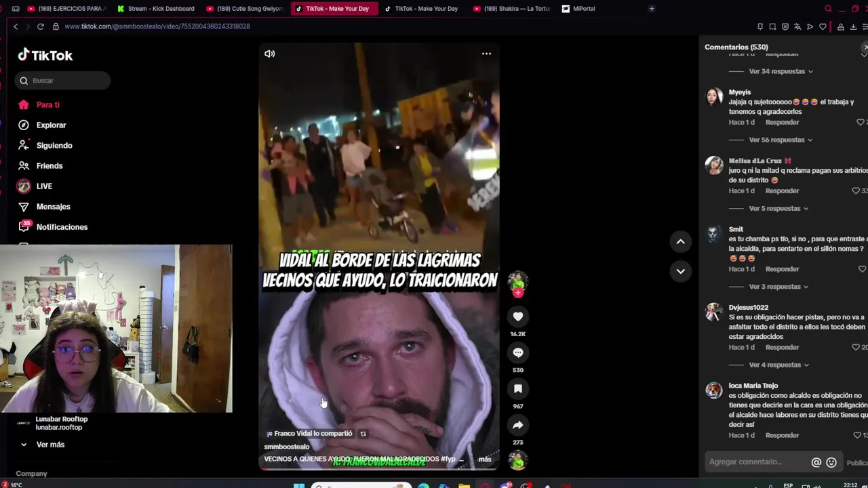868x488 pixels.
Task: Like the video with the heart icon
Action: point(518,317)
